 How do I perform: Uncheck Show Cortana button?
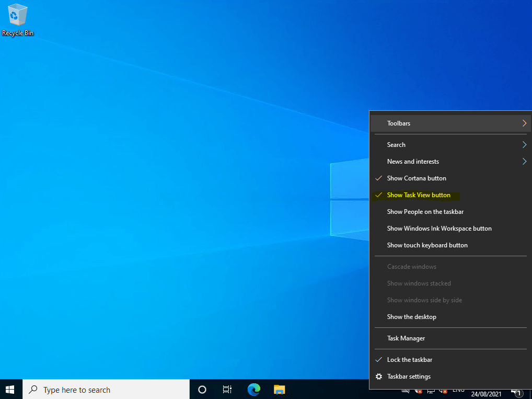tap(450, 178)
